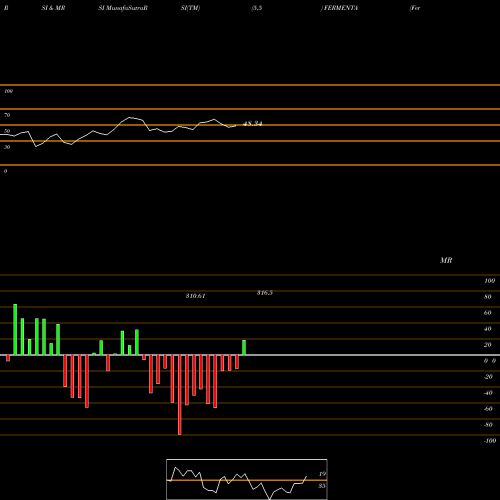Click the RSI value label 48.34
The width and height of the screenshot is (500, 500).
[x=253, y=124]
